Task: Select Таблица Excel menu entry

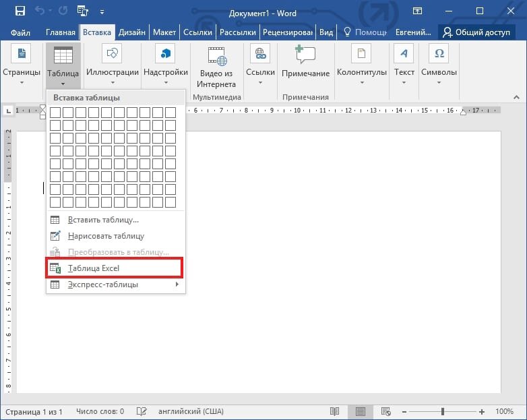Action: [115, 268]
